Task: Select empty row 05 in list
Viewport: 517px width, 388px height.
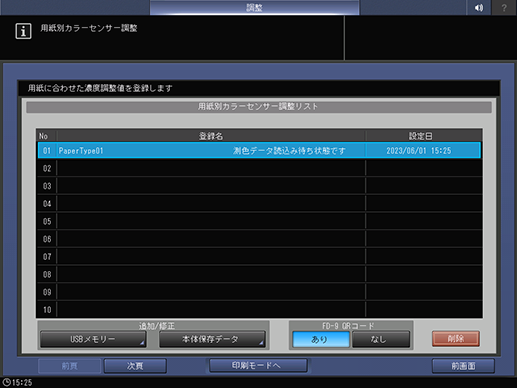Action: [259, 221]
